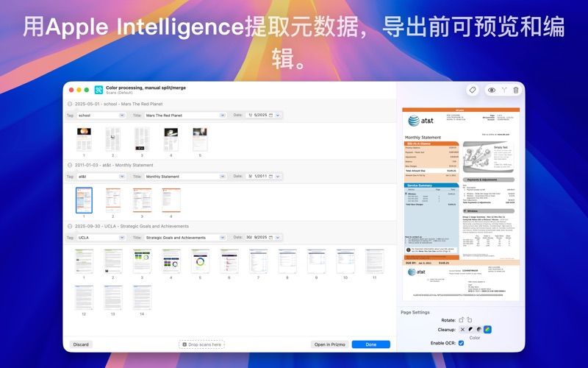Rotate page clockwise
Image resolution: width=588 pixels, height=368 pixels.
coord(470,319)
